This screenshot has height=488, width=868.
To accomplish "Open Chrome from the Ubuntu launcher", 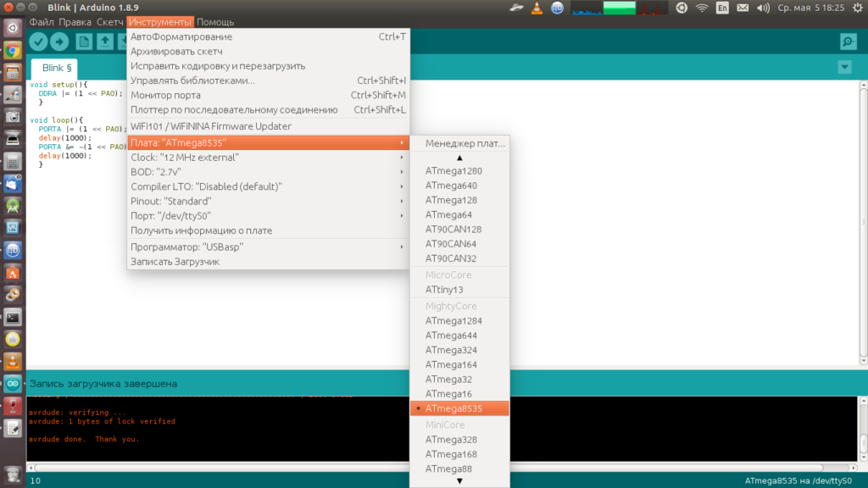I will tap(13, 50).
